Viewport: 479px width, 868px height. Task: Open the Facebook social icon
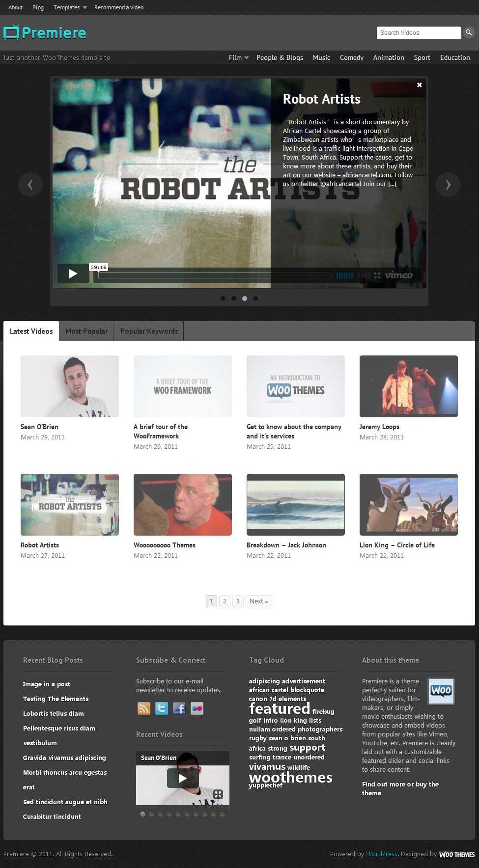[x=179, y=708]
